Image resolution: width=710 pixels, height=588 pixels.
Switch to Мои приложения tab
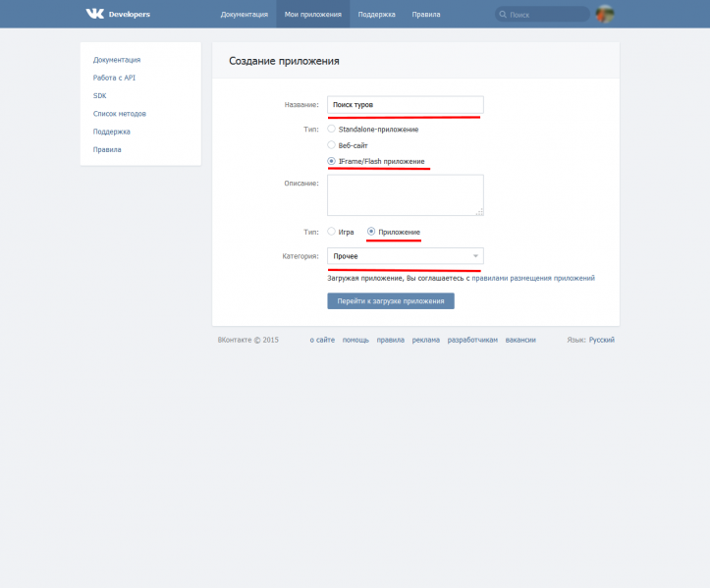coord(313,15)
